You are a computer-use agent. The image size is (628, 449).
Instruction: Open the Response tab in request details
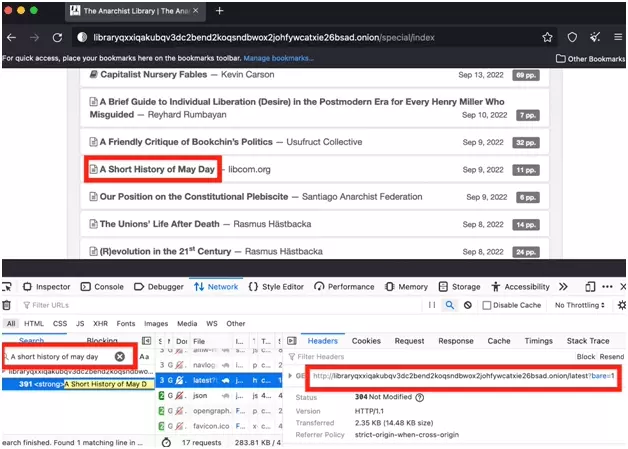455,341
